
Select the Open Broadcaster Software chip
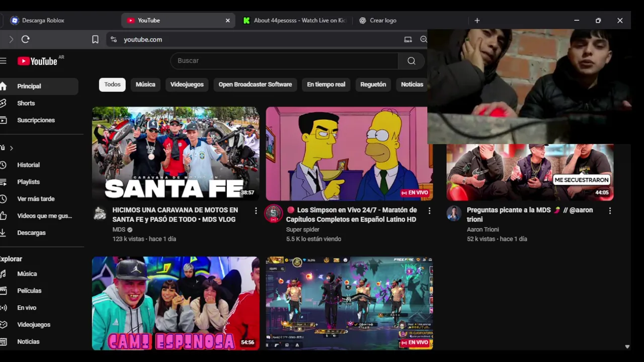point(255,84)
